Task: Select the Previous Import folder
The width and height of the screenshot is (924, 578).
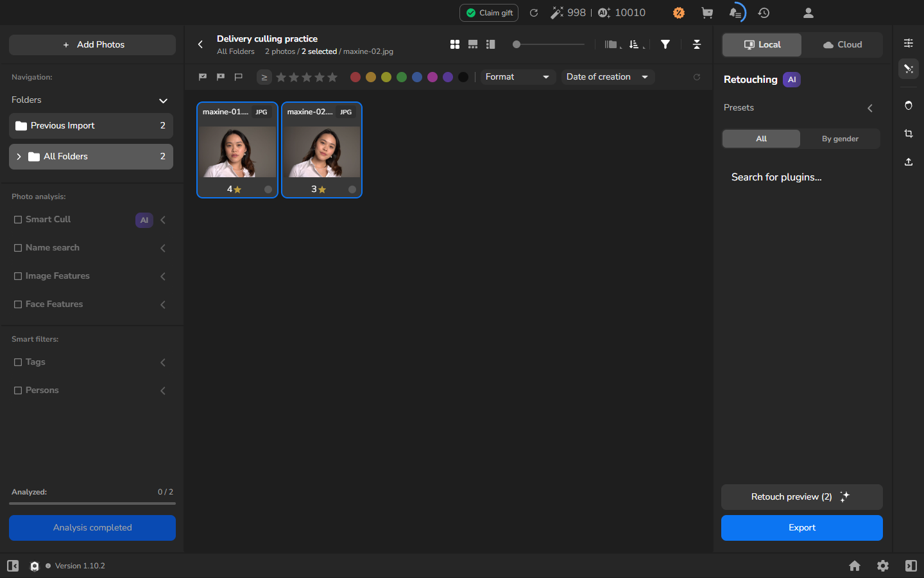Action: tap(91, 126)
